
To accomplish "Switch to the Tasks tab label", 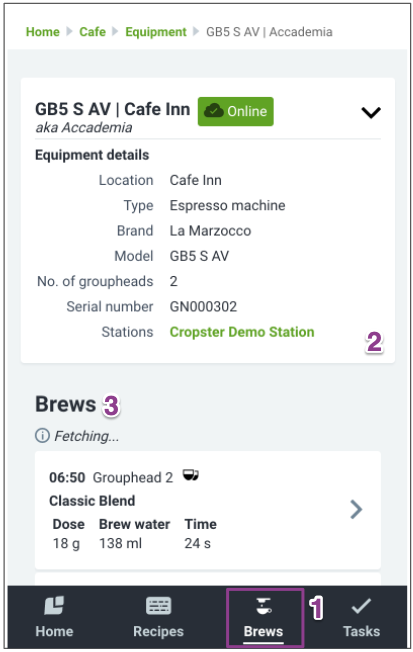I will tap(361, 631).
